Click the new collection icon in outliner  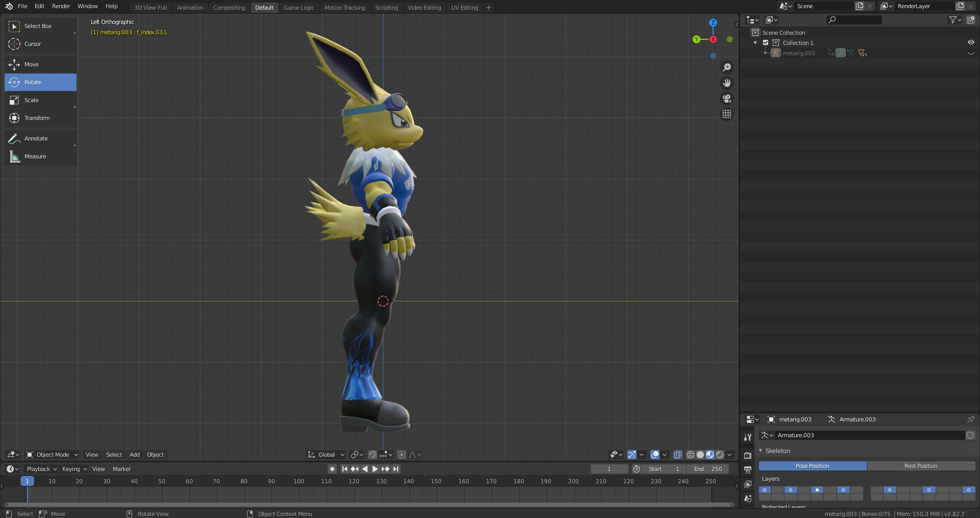pos(970,20)
